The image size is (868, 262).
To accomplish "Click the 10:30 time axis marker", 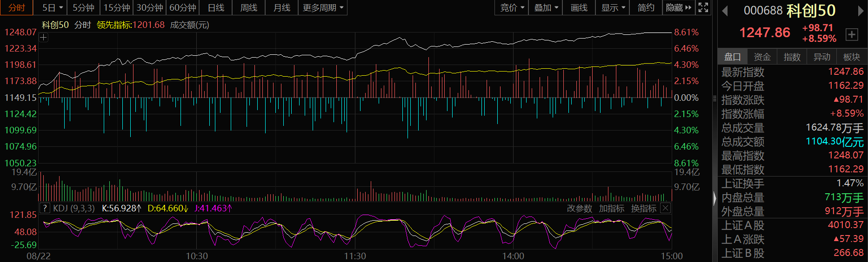I will [197, 256].
